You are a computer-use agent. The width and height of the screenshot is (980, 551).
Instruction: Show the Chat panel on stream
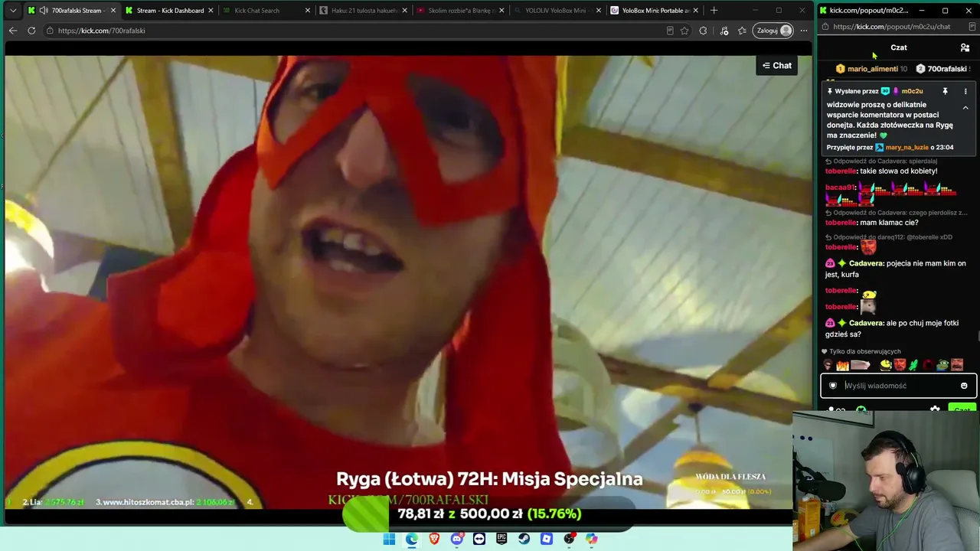[x=776, y=66]
